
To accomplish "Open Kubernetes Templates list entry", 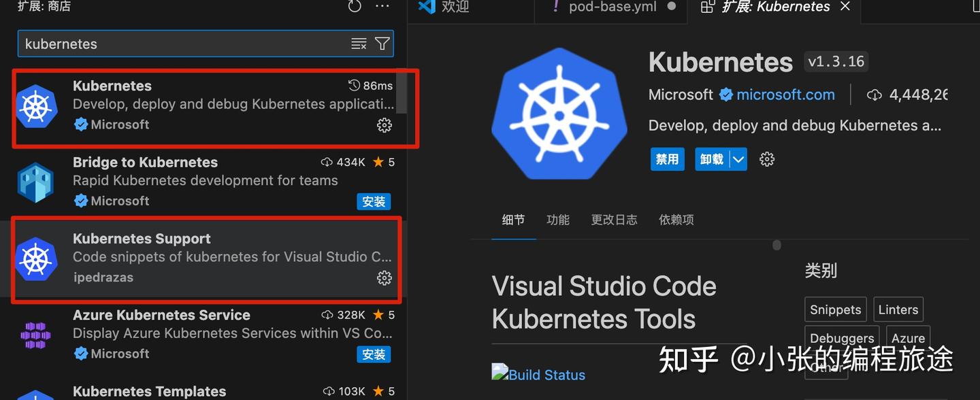I will (204, 387).
